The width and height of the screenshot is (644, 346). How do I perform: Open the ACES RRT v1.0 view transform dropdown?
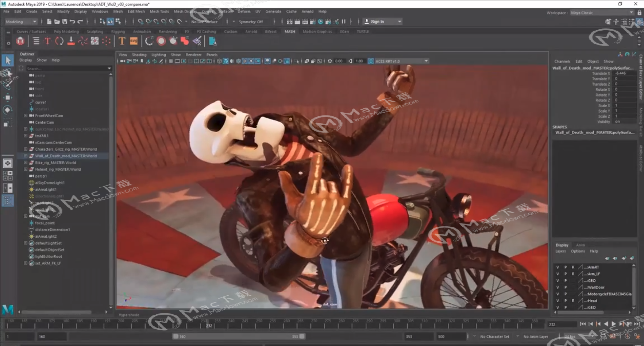click(x=401, y=61)
